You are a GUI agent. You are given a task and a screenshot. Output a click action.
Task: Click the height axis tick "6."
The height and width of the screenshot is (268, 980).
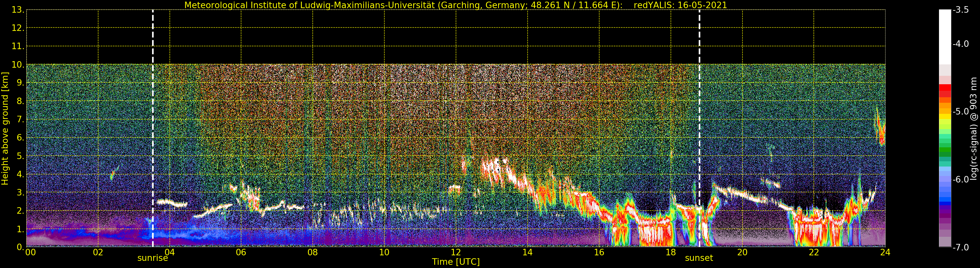[x=20, y=138]
